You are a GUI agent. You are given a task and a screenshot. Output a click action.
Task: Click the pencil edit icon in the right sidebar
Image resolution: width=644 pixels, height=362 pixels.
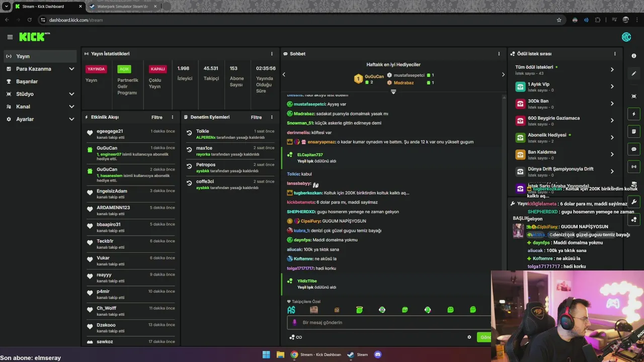click(x=634, y=73)
